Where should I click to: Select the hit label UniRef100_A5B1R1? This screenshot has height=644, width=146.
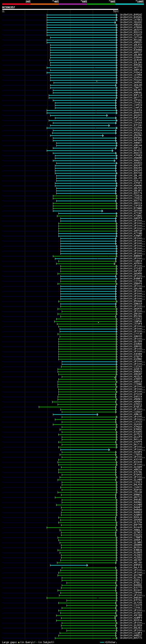[131, 25]
